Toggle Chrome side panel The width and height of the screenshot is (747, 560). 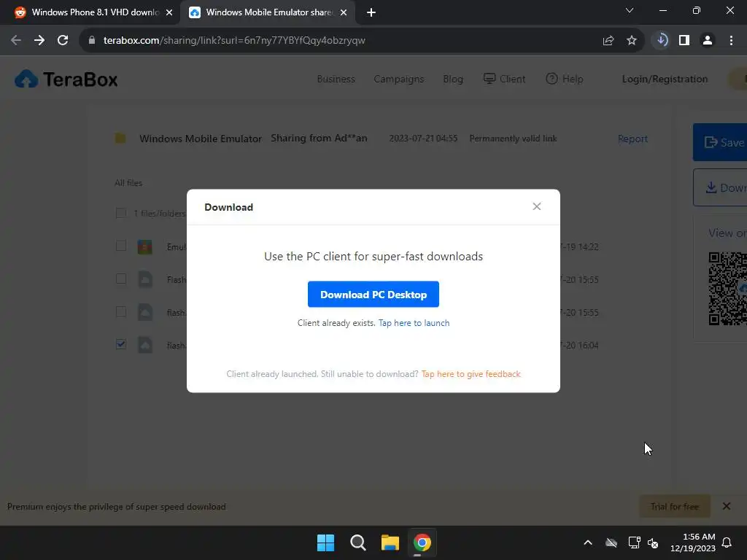(684, 41)
